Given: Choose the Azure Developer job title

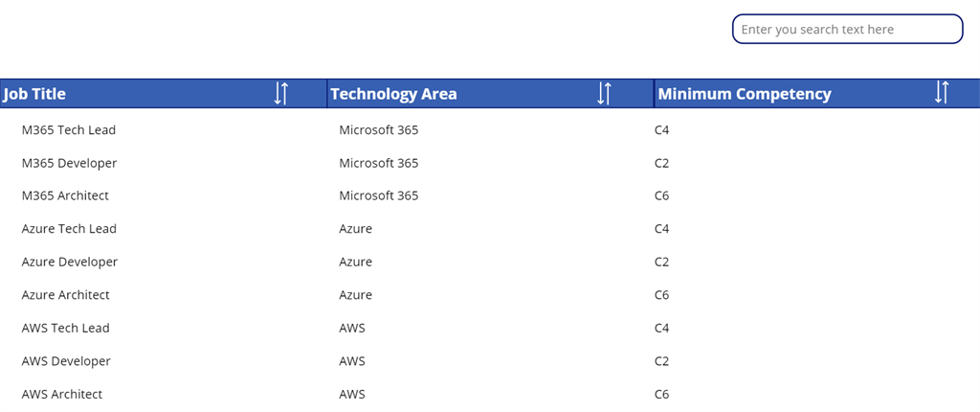Looking at the screenshot, I should [70, 262].
